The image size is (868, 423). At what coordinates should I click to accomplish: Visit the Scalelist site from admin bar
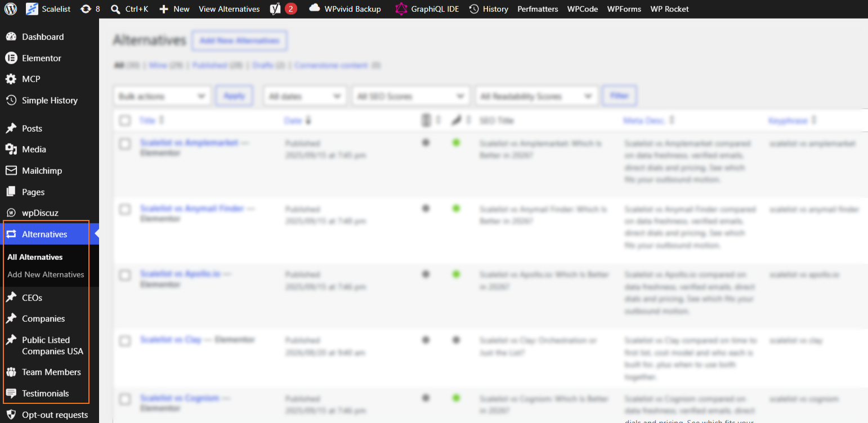point(48,9)
